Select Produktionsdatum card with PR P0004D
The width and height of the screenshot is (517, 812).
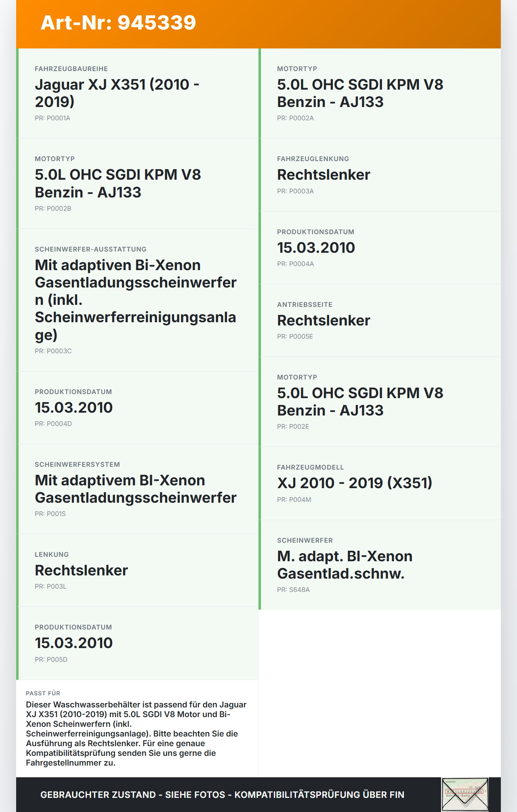[x=137, y=407]
